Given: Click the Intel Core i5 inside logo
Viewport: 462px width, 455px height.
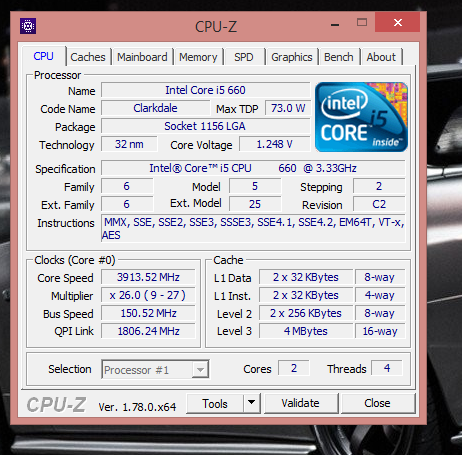Looking at the screenshot, I should (361, 117).
